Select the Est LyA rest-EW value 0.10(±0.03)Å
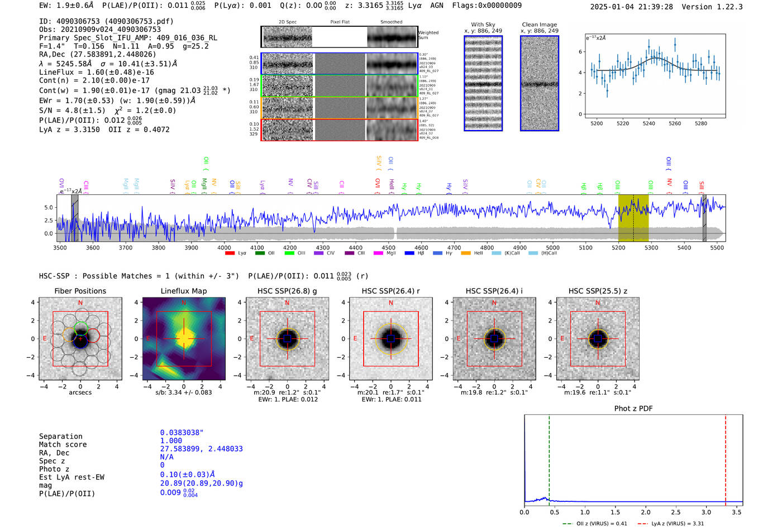Viewport: 782px width, 532px height. pyautogui.click(x=188, y=475)
